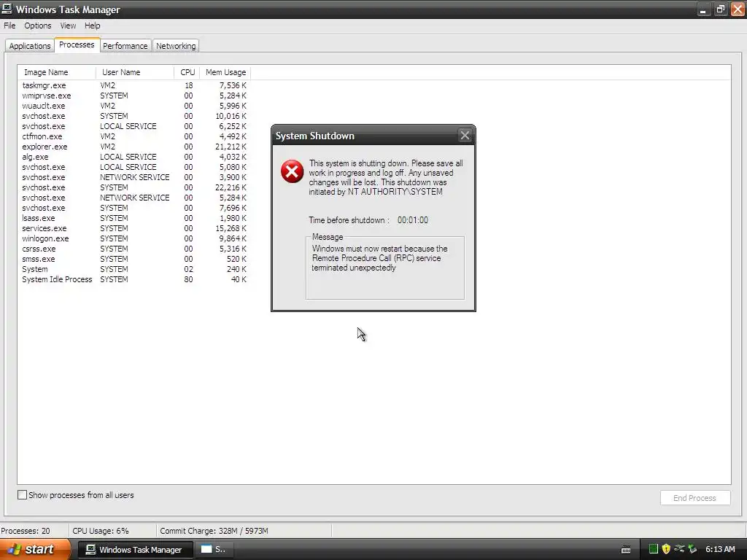Select the explorer.exe process
Screen dimensions: 747x560
coord(134,147)
